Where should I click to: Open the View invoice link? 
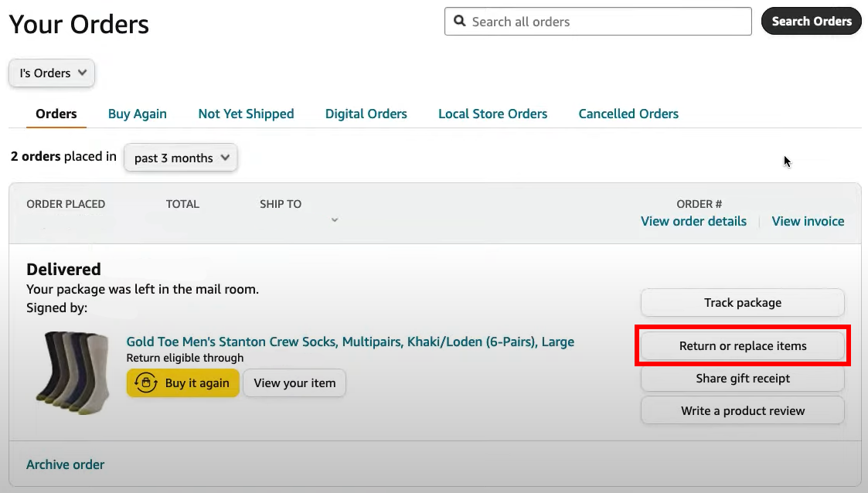[x=808, y=221]
